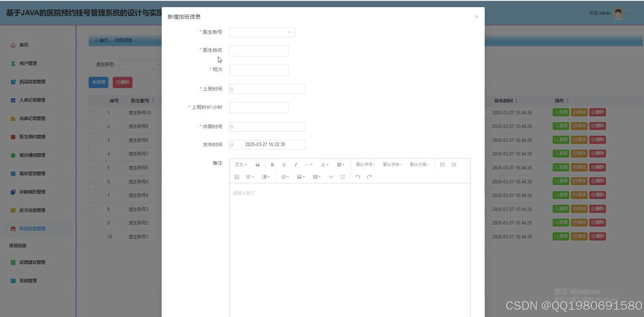Click the unordered list icon in the editor
Image resolution: width=644 pixels, height=317 pixels.
point(442,164)
